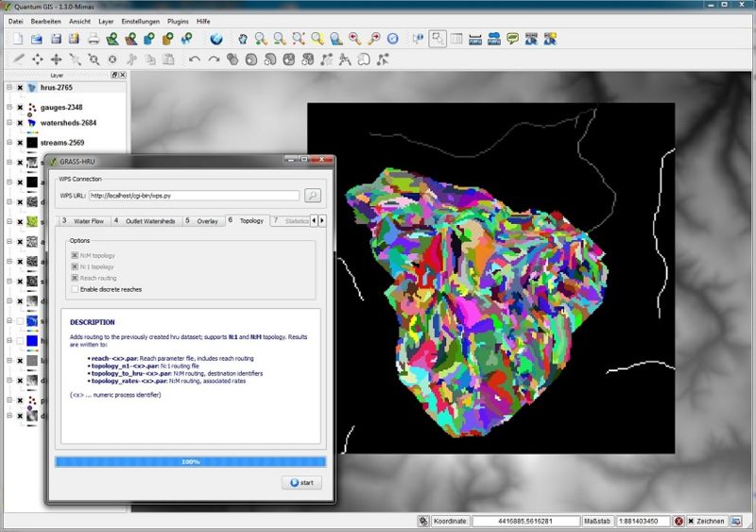756x532 pixels.
Task: Click the 100% progress bar
Action: click(190, 461)
